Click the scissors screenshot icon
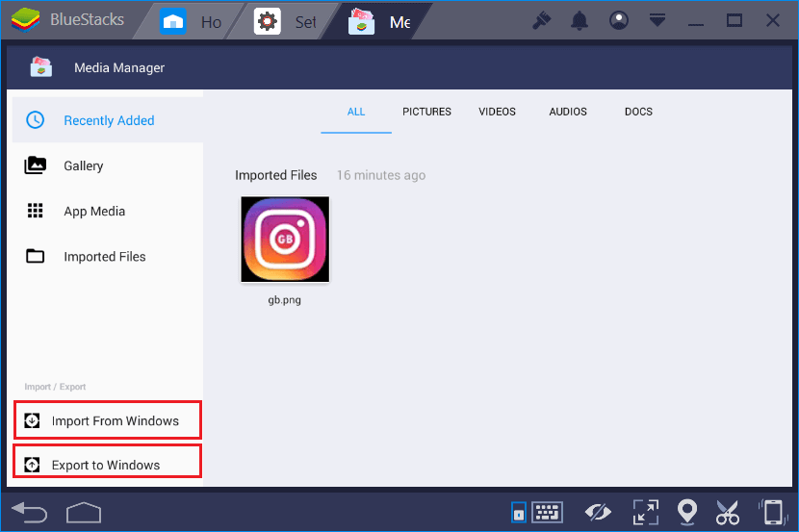 (x=728, y=512)
